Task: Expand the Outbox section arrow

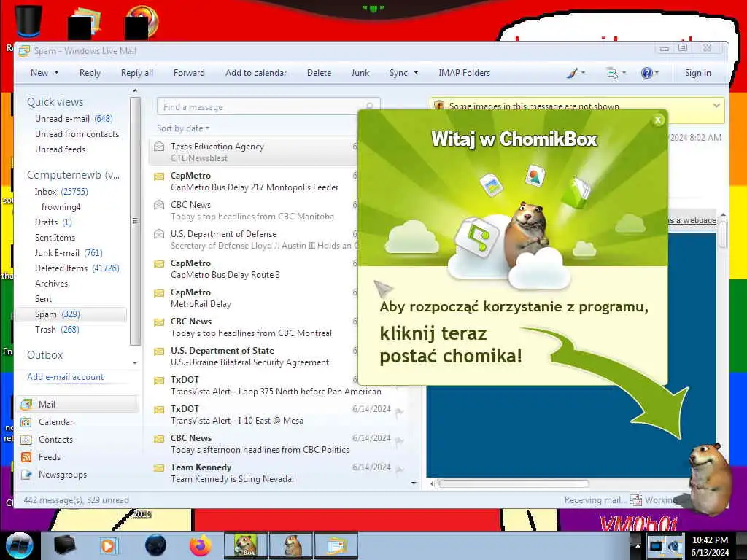Action: pos(135,362)
